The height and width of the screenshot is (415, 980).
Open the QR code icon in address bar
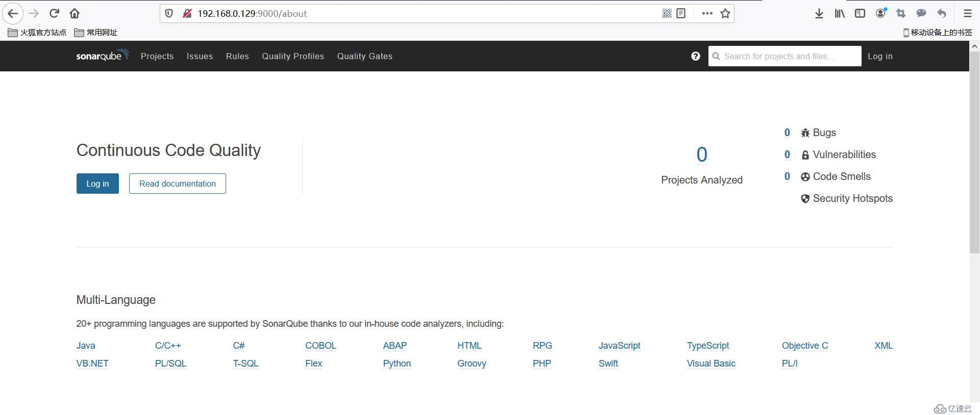pyautogui.click(x=667, y=13)
